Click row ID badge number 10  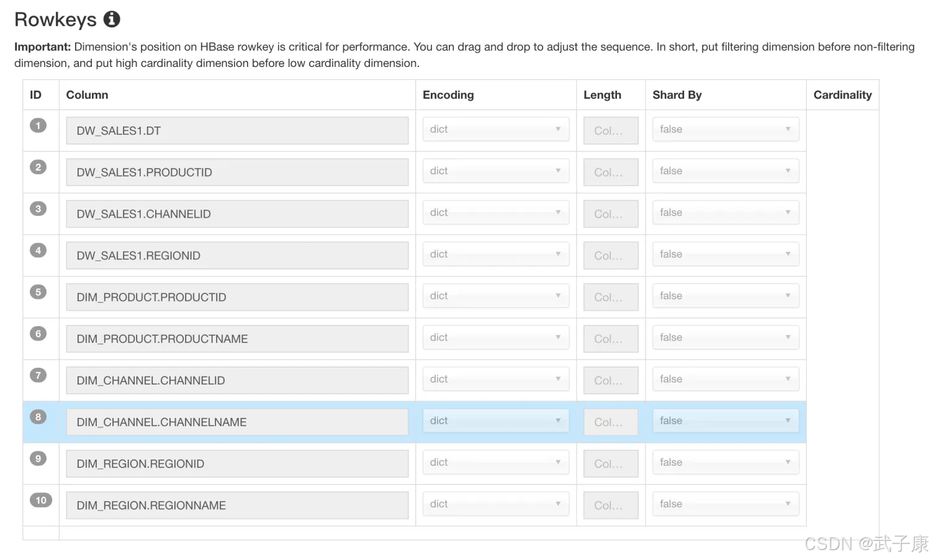[41, 500]
